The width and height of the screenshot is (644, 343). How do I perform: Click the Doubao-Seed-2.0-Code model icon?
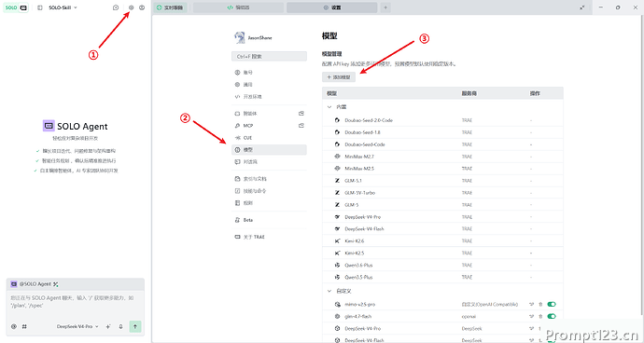[338, 120]
